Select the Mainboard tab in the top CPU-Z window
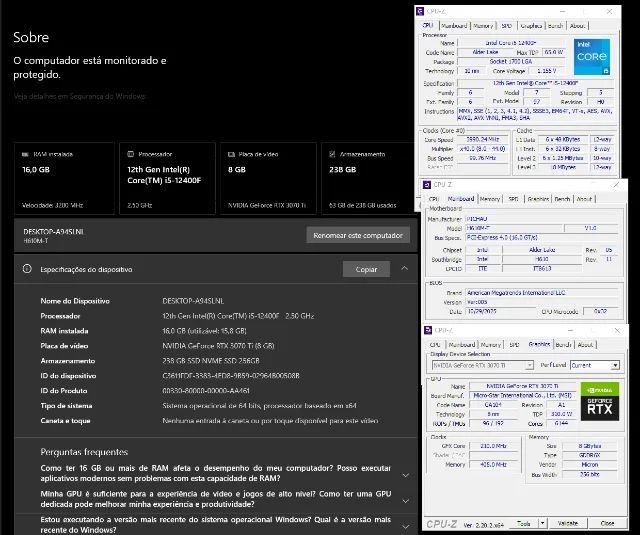The height and width of the screenshot is (535, 640). [x=454, y=26]
